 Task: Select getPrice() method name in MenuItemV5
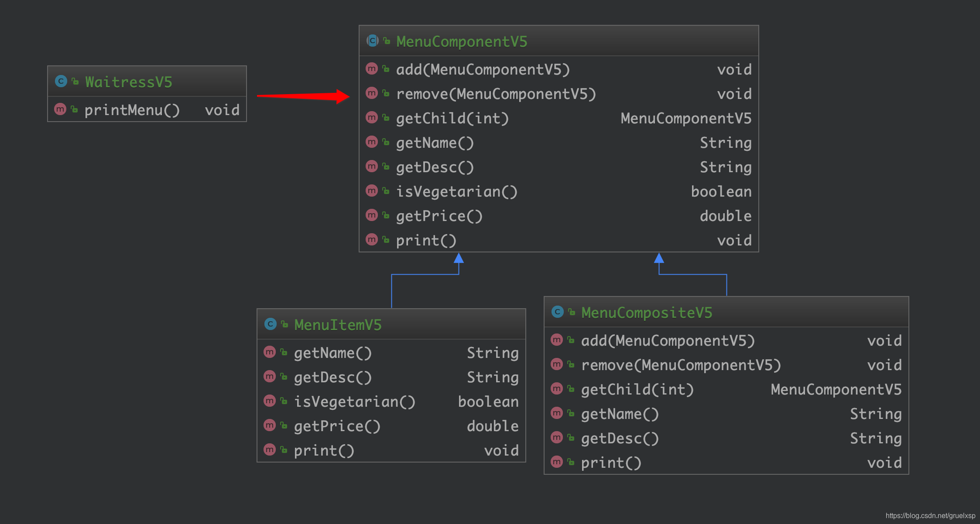click(337, 426)
